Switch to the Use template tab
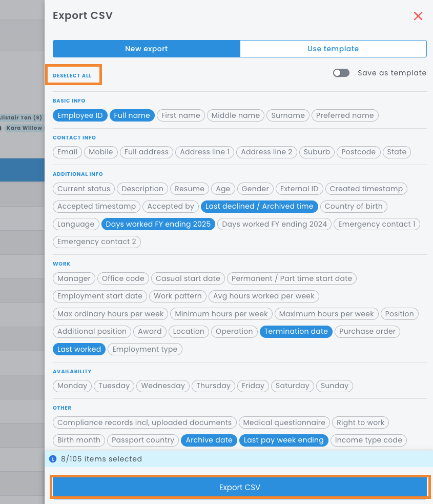The image size is (433, 504). [333, 49]
